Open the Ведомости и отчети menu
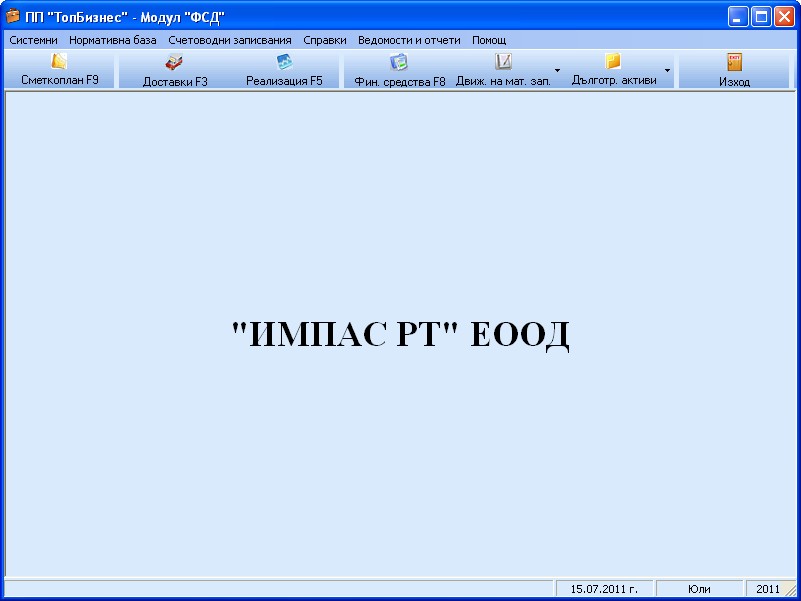This screenshot has height=601, width=801. 409,40
